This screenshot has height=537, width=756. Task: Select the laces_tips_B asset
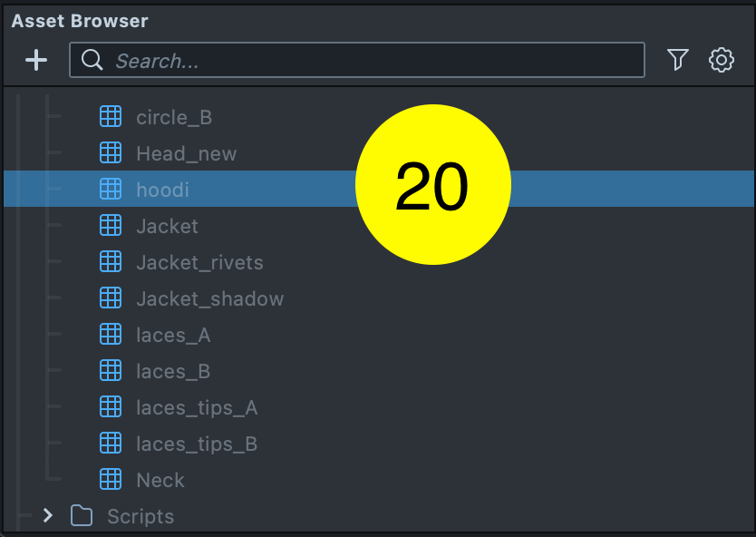[x=197, y=444]
